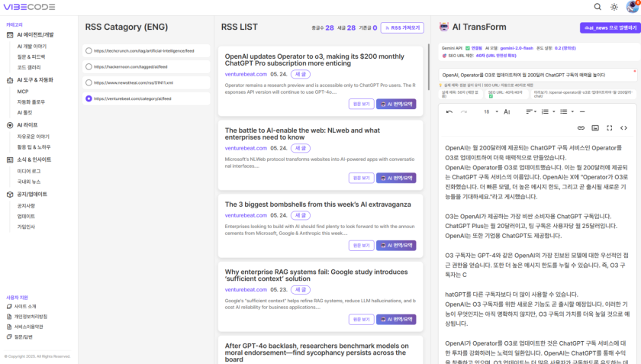Click the 사이트 소개 footer icon

point(9,306)
